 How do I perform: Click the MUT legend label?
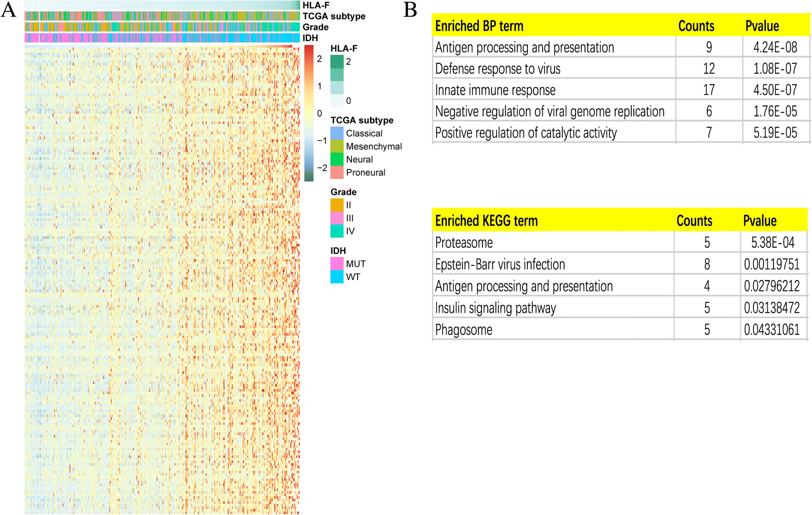point(356,264)
